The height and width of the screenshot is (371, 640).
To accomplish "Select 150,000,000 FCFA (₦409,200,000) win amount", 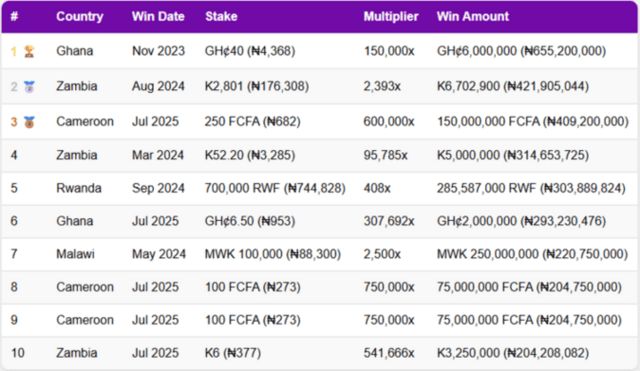I will point(533,121).
